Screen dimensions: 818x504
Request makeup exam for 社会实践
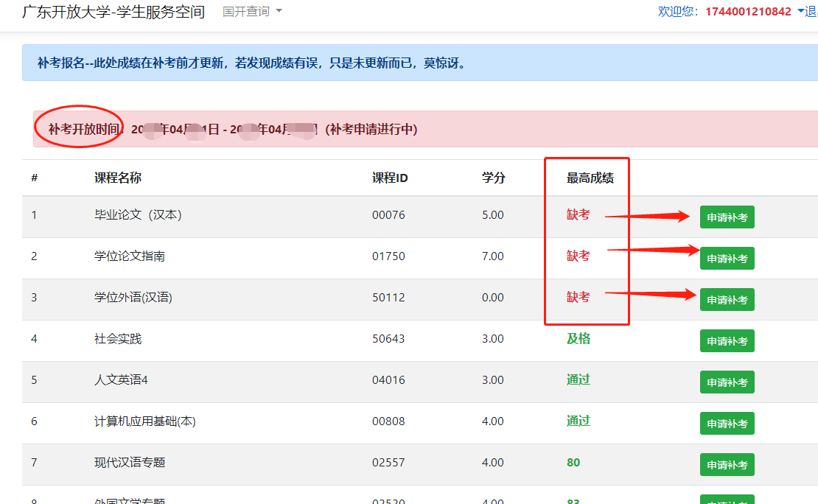(727, 341)
